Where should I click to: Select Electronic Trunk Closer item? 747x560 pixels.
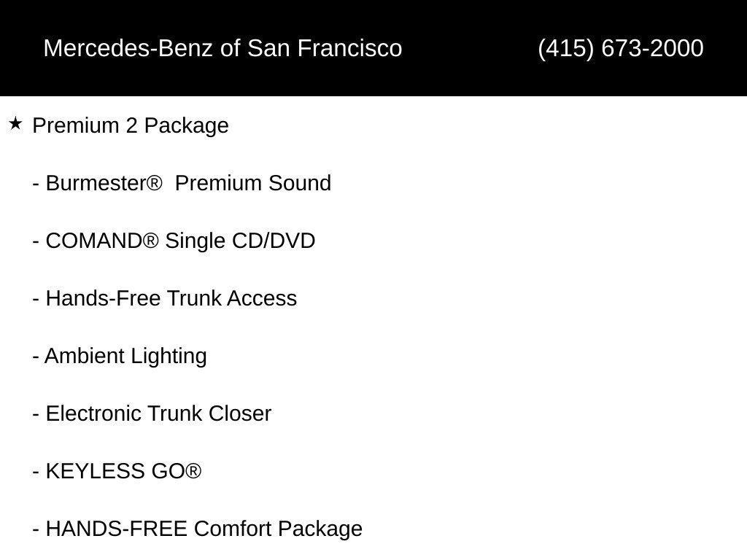click(152, 414)
